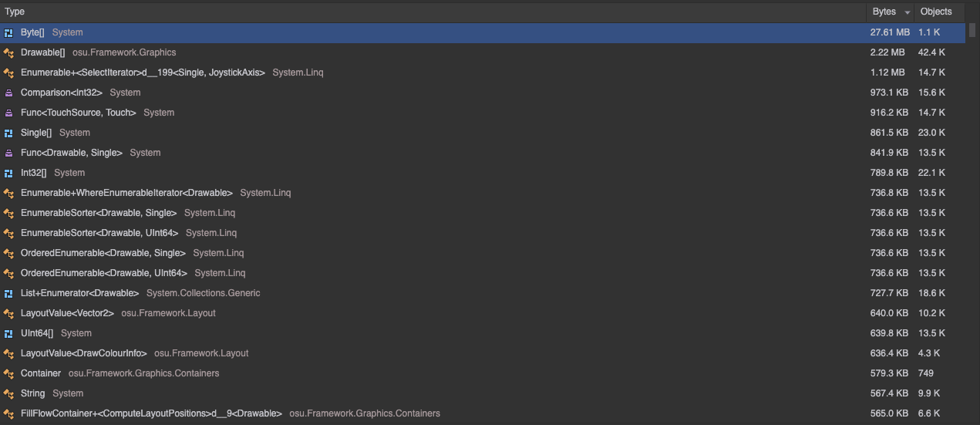Click the vertical scrollbar thumb
The width and height of the screenshot is (980, 425).
(972, 30)
